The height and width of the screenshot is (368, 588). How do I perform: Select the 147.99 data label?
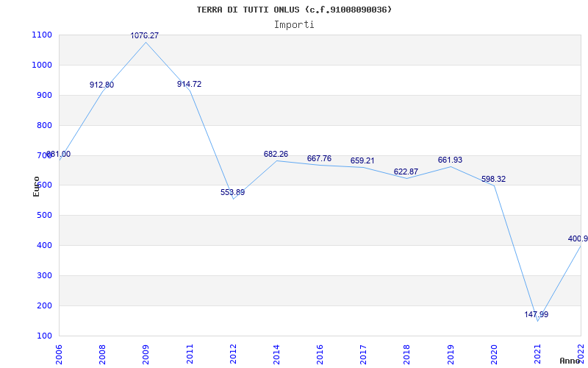point(537,314)
